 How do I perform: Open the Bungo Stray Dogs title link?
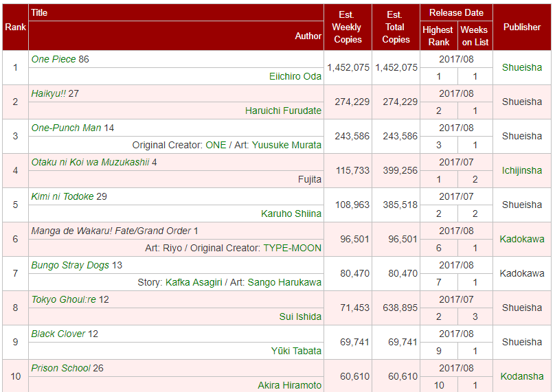pyautogui.click(x=70, y=265)
